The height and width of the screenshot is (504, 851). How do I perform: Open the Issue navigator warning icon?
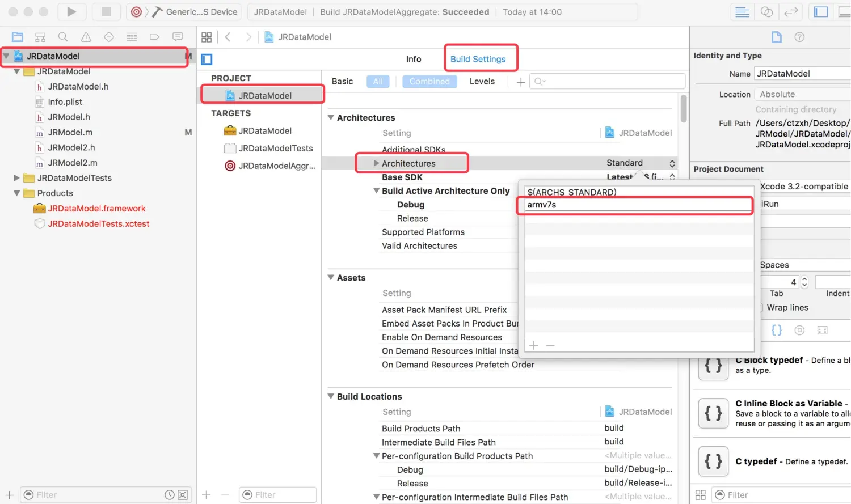(x=86, y=37)
